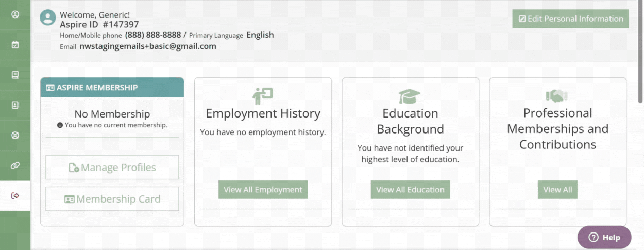Click the vertical page scrollbar
Screen dimensions: 644x250
(640, 52)
